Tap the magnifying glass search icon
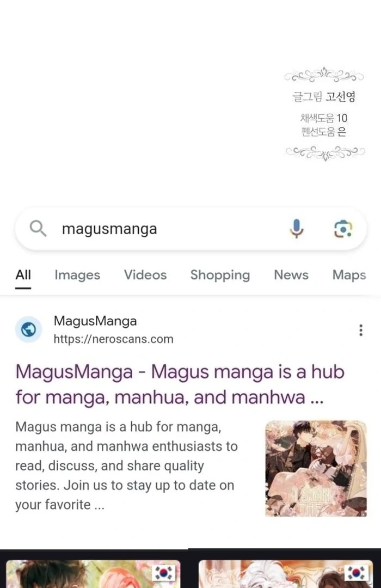Screen dimensions: 381x588 pos(38,228)
